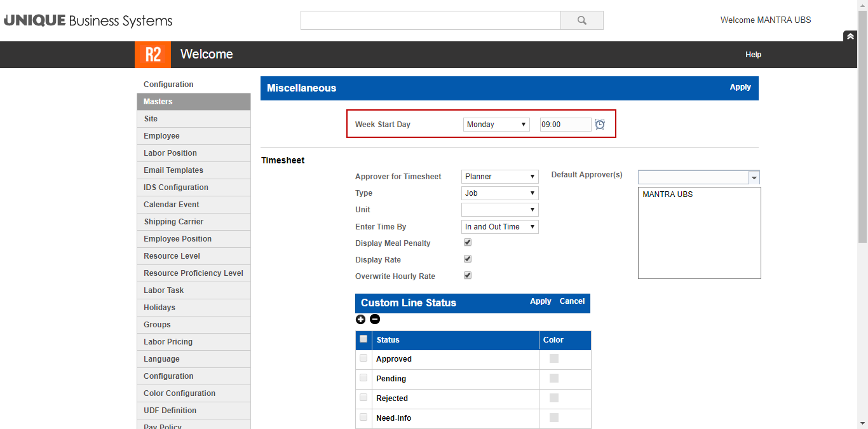Click the collapse arrows icon at top right
Image resolution: width=868 pixels, height=429 pixels.
tap(850, 36)
